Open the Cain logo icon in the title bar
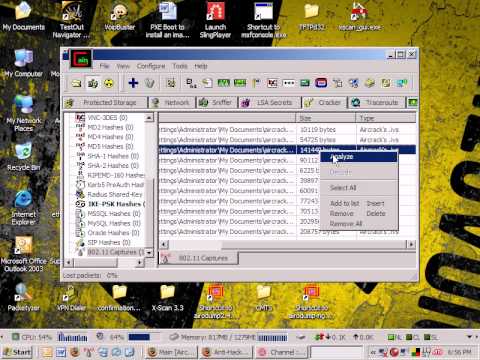Image resolution: width=480 pixels, height=360 pixels. 81,59
